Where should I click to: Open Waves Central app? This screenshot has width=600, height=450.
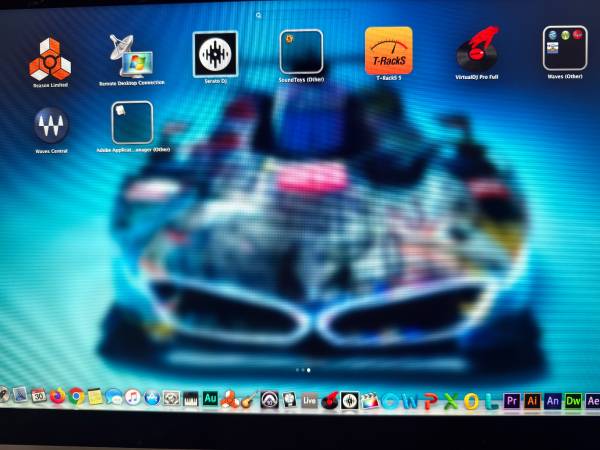[51, 125]
